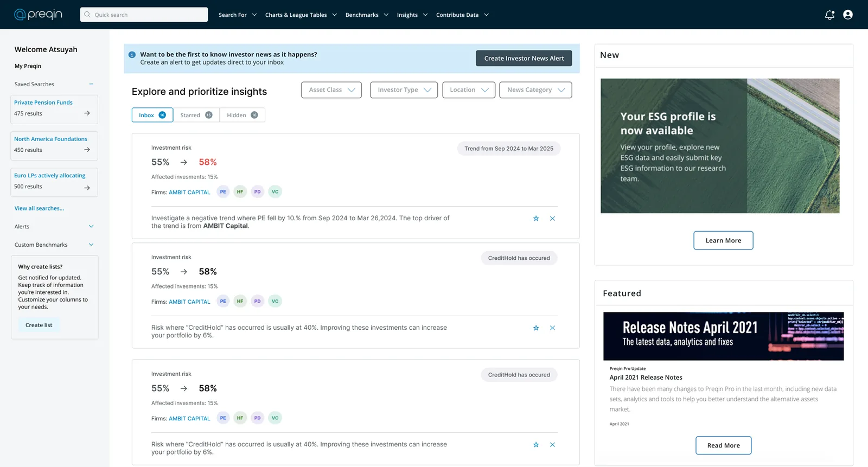Click the CreditHold tag on the second card
Screen dimensions: 868x467
[519, 258]
